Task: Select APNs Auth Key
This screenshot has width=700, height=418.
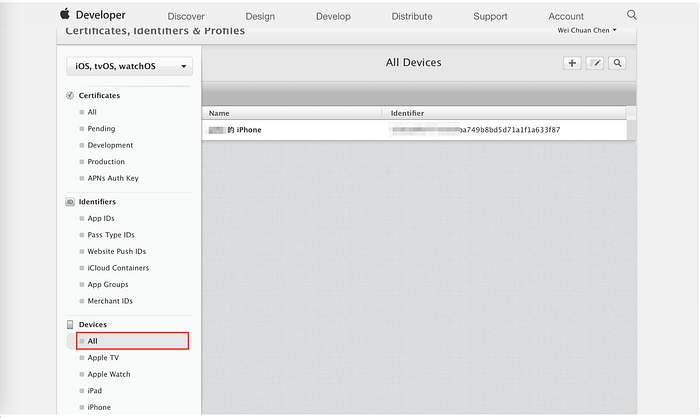Action: (113, 178)
